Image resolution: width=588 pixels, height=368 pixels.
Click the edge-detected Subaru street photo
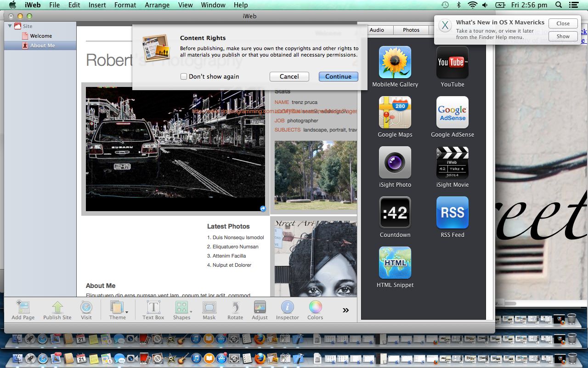175,149
